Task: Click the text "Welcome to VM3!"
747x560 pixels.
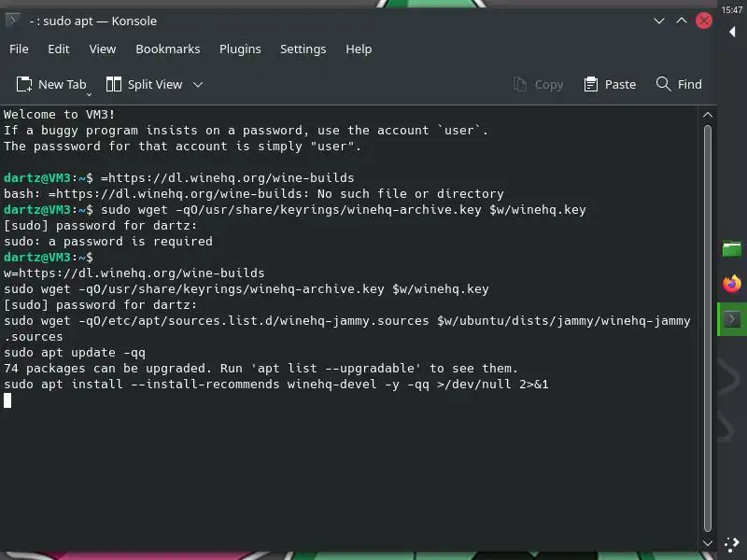Action: tap(59, 114)
